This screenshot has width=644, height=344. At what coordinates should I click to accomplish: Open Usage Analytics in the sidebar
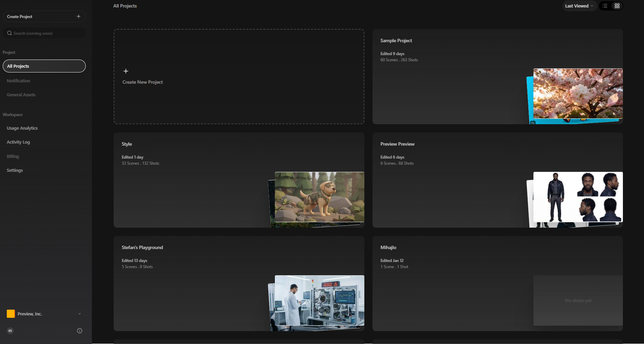pyautogui.click(x=22, y=128)
